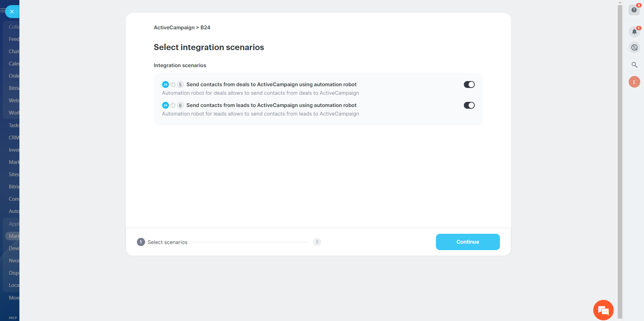Open the help question mark icon

pyautogui.click(x=634, y=10)
